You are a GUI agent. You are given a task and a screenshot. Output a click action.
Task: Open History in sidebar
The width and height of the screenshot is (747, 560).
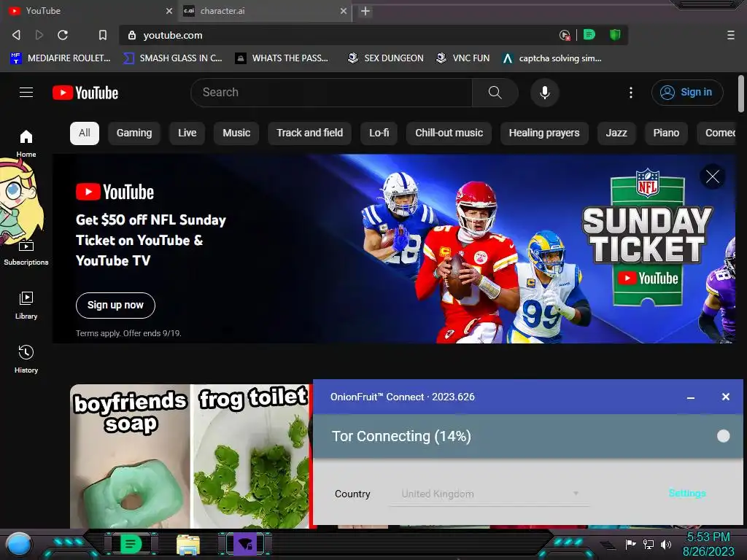tap(26, 359)
